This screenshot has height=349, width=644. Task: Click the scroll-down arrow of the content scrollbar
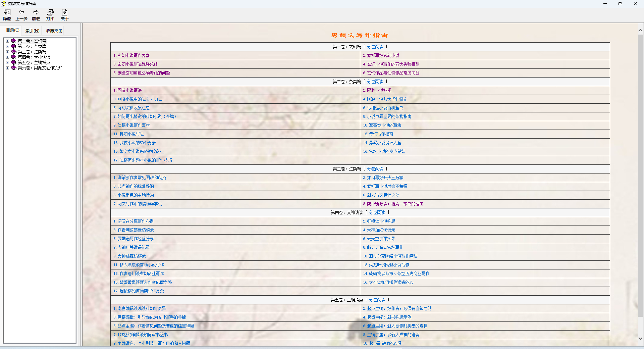[x=640, y=338]
